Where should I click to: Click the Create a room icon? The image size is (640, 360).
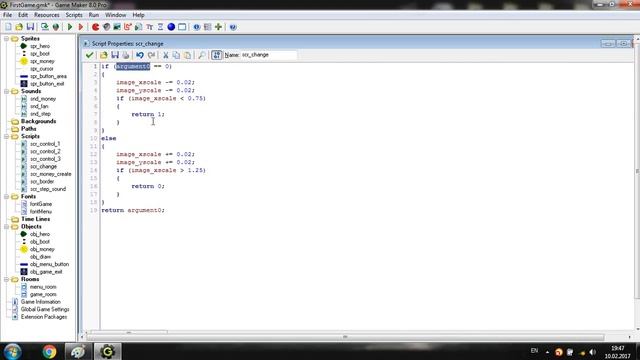coord(182,27)
